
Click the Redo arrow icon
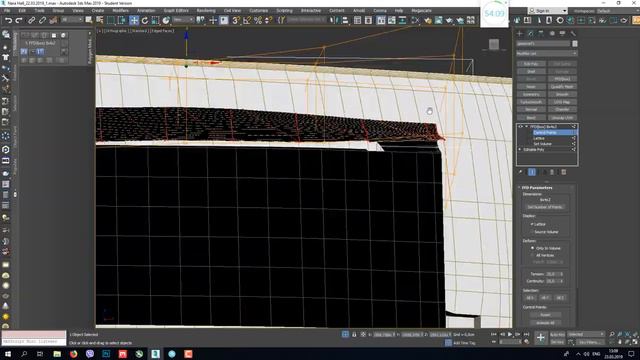tap(19, 20)
